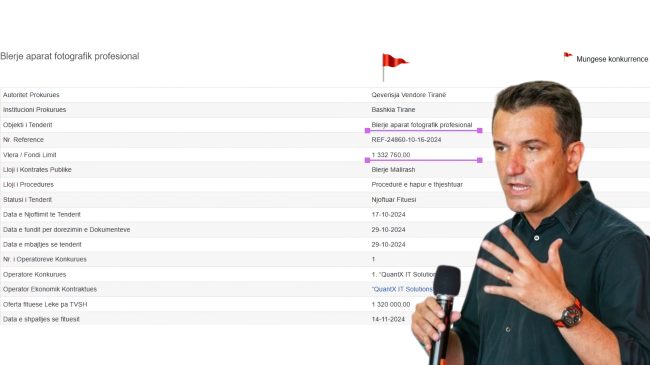Click 'Operator Ekonomik Kontraktues' label
This screenshot has height=365, width=650.
[50, 289]
